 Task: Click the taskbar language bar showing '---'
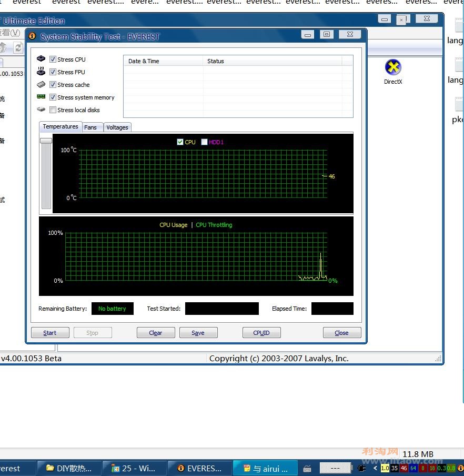click(335, 468)
